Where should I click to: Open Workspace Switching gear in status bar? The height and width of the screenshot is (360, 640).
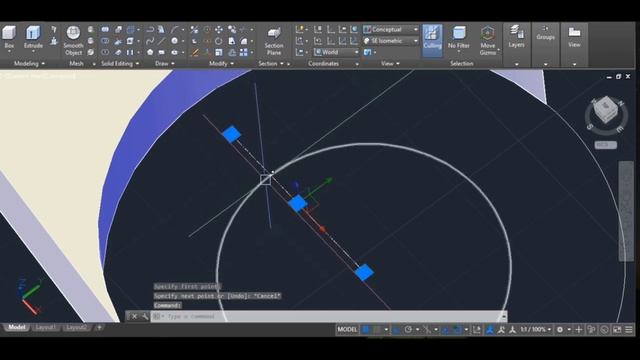pyautogui.click(x=560, y=329)
